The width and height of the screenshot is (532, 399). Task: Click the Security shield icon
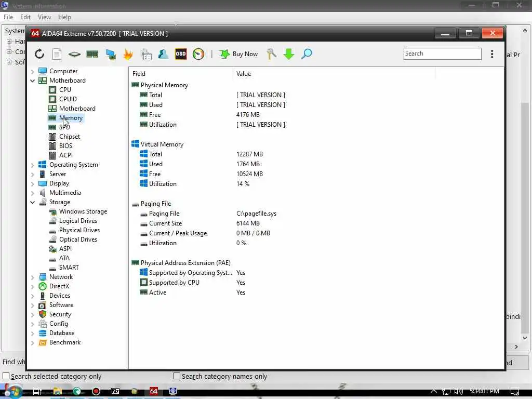43,314
